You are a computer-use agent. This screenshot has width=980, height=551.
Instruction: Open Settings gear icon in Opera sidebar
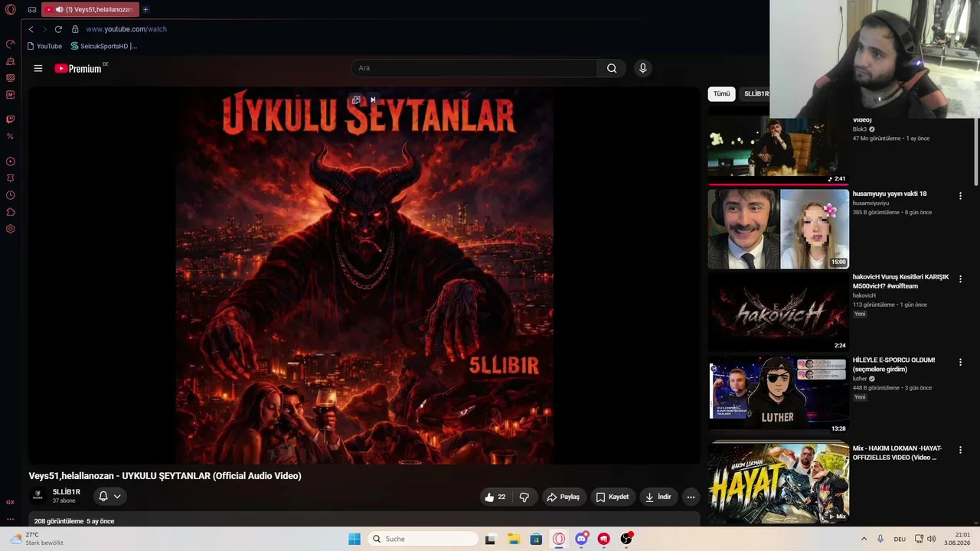pos(11,229)
